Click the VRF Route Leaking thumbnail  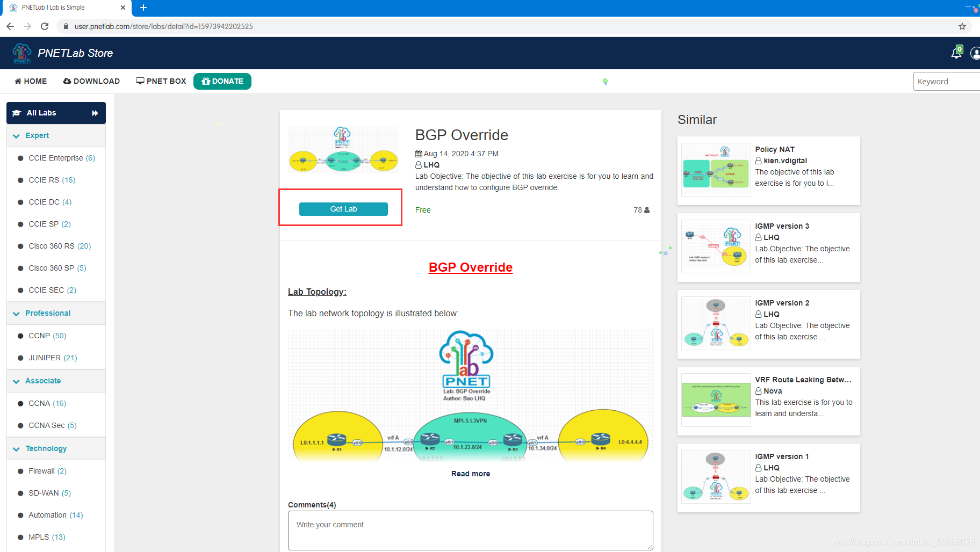(716, 400)
